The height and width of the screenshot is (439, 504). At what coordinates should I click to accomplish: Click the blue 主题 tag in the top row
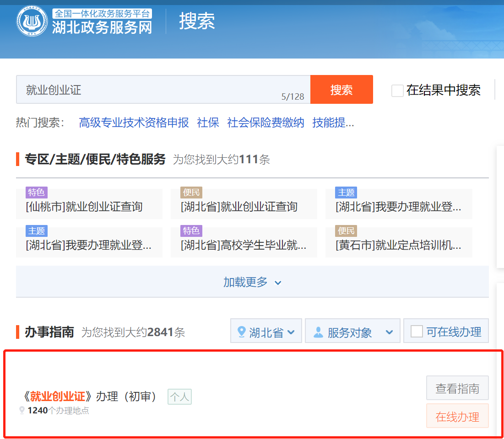[x=346, y=193]
